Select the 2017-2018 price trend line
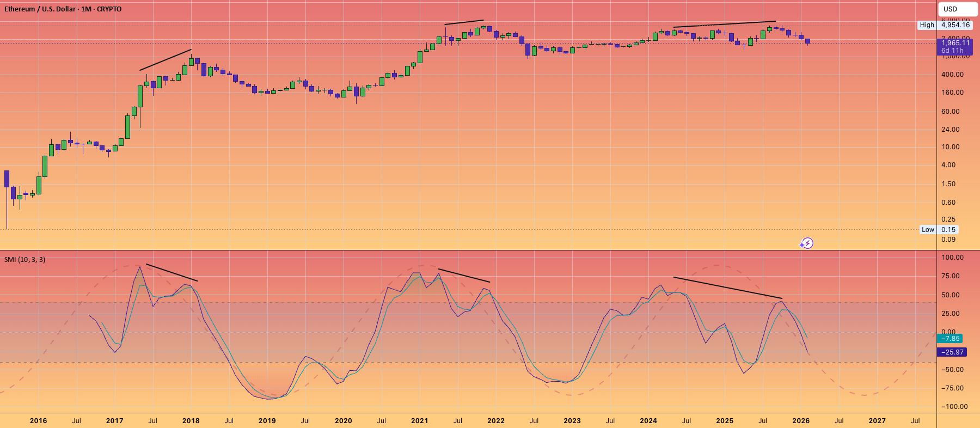Viewport: 980px width, 428px height. (x=166, y=60)
